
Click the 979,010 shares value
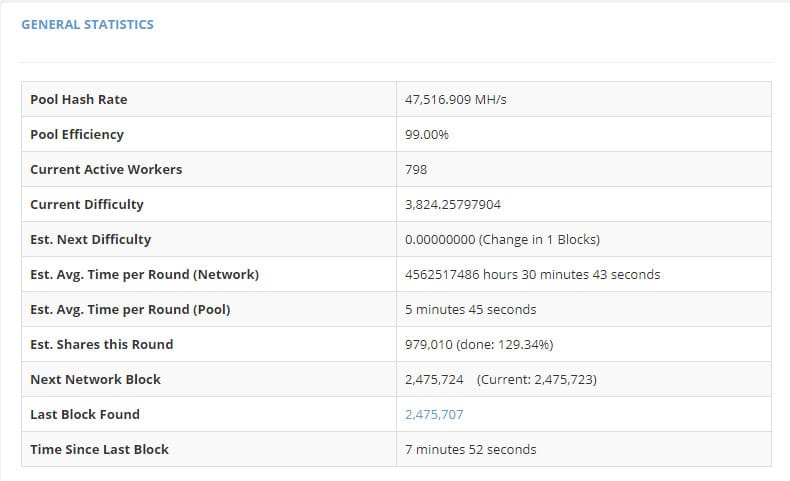428,344
